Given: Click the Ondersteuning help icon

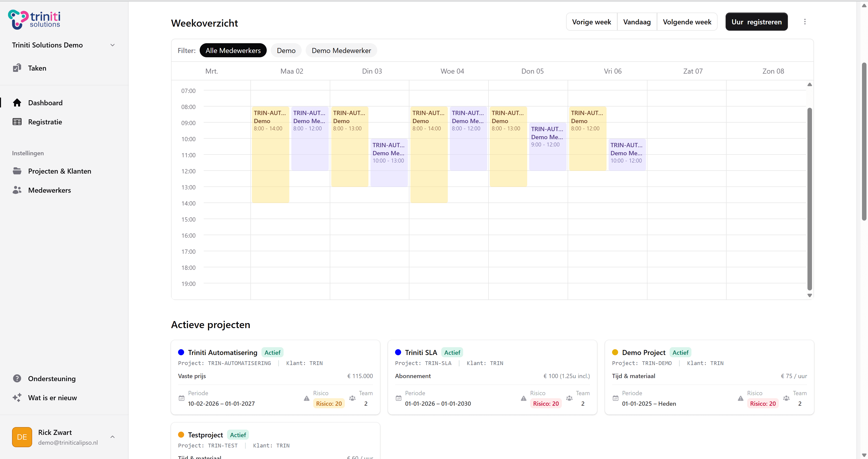Looking at the screenshot, I should pos(17,378).
